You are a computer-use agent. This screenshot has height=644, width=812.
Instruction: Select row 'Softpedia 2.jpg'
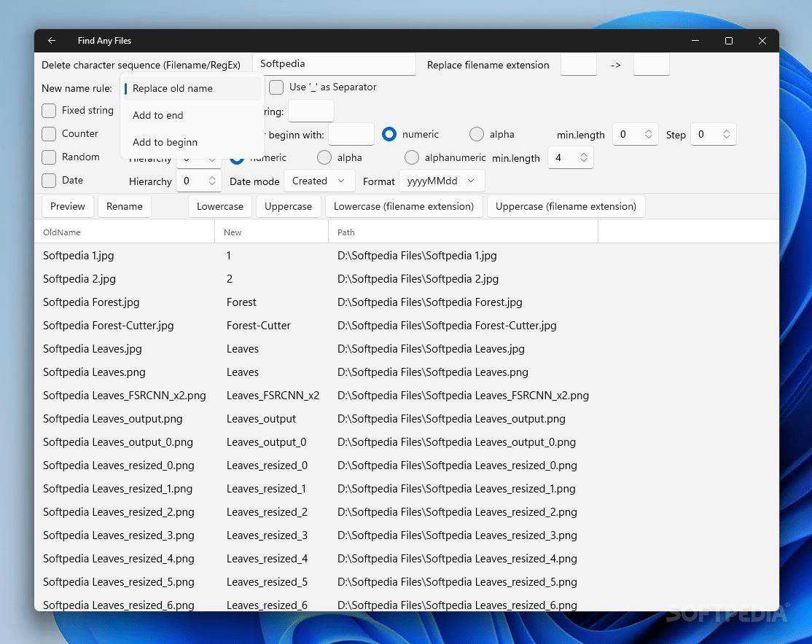[x=407, y=278]
